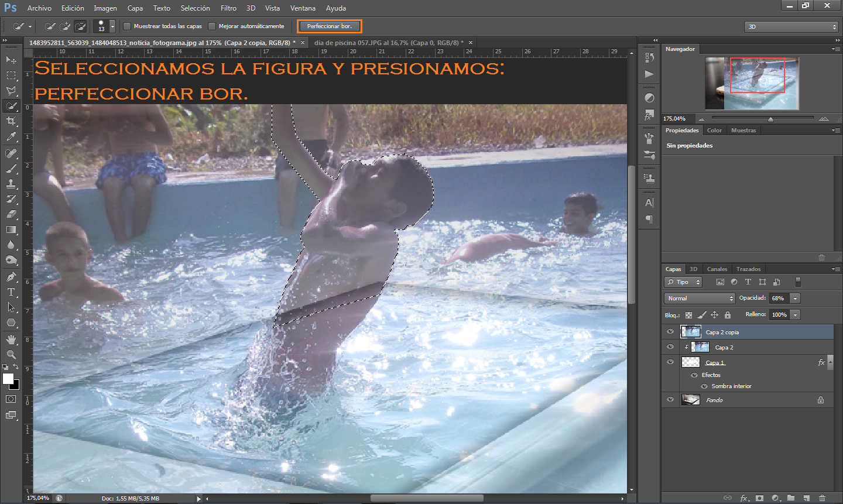Toggle lock transparent pixels
This screenshot has width=843, height=504.
689,315
